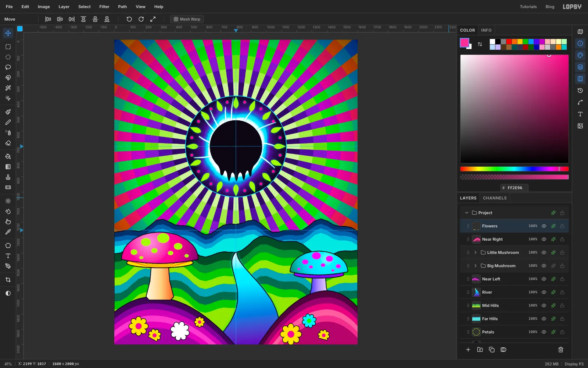Select the Near Left layer row
Image resolution: width=588 pixels, height=368 pixels.
coord(514,279)
